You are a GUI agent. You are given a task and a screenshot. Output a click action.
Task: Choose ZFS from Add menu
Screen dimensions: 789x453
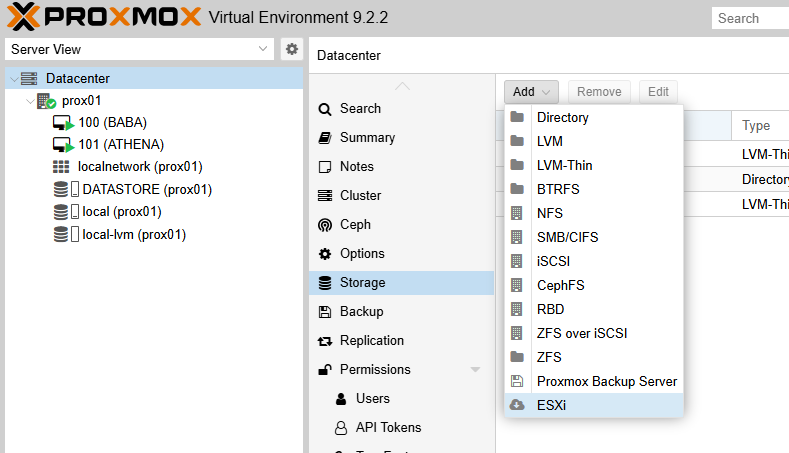pyautogui.click(x=594, y=357)
